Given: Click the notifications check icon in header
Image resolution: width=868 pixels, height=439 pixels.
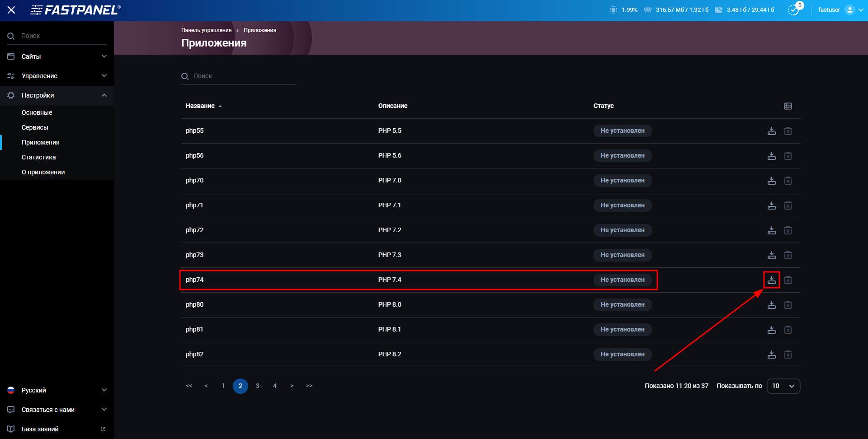Looking at the screenshot, I should point(794,9).
